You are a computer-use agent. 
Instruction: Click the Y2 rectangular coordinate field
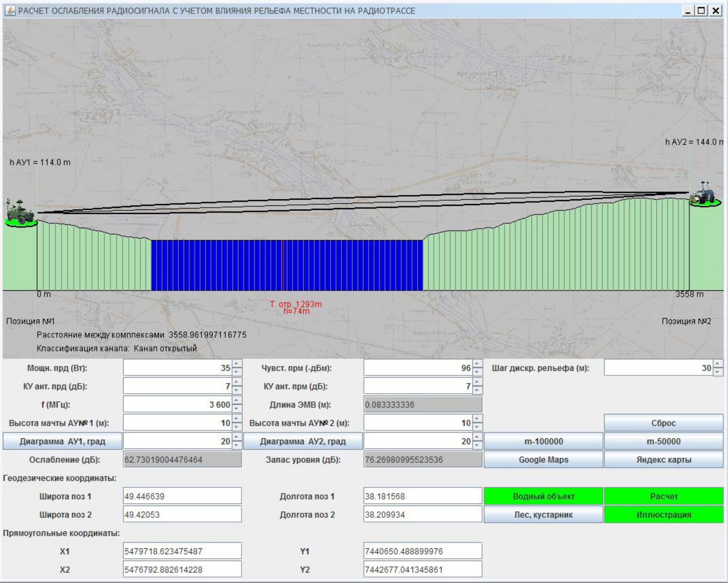click(423, 570)
